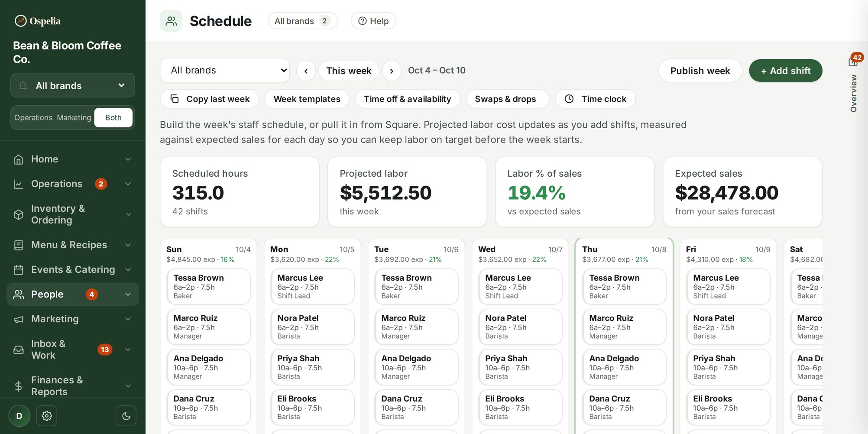Click the Menu & Recipes book icon
This screenshot has width=868, height=434.
(x=19, y=245)
